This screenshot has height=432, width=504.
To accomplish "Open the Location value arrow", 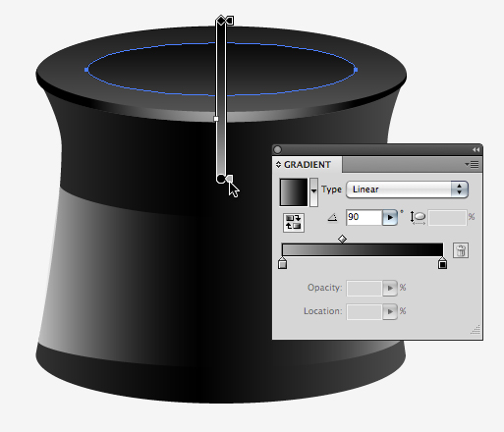I will pyautogui.click(x=390, y=312).
